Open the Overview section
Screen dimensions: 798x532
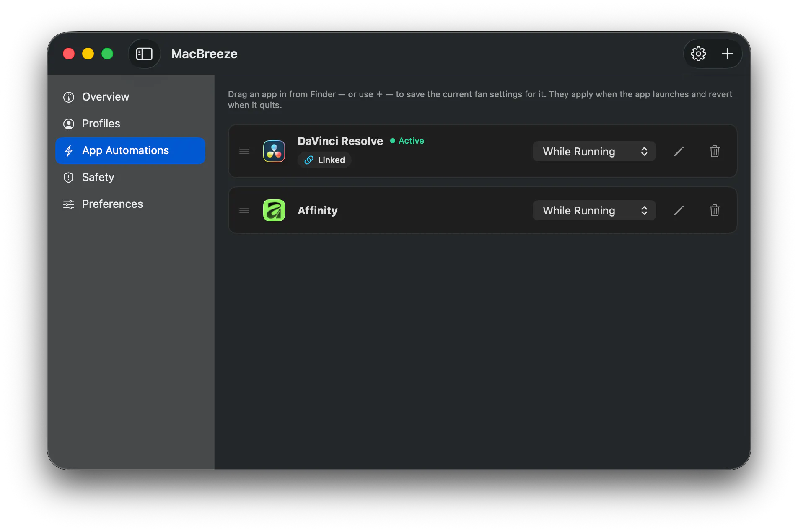coord(130,97)
